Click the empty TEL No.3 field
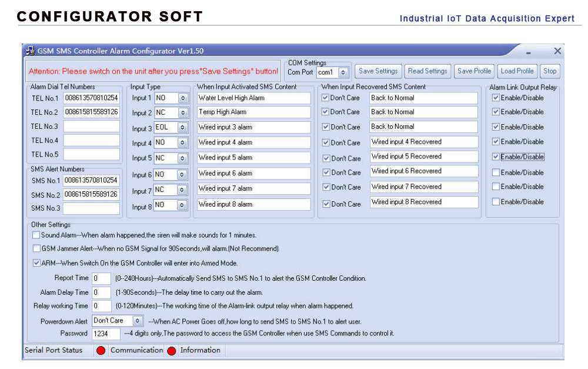The height and width of the screenshot is (369, 588). point(92,127)
